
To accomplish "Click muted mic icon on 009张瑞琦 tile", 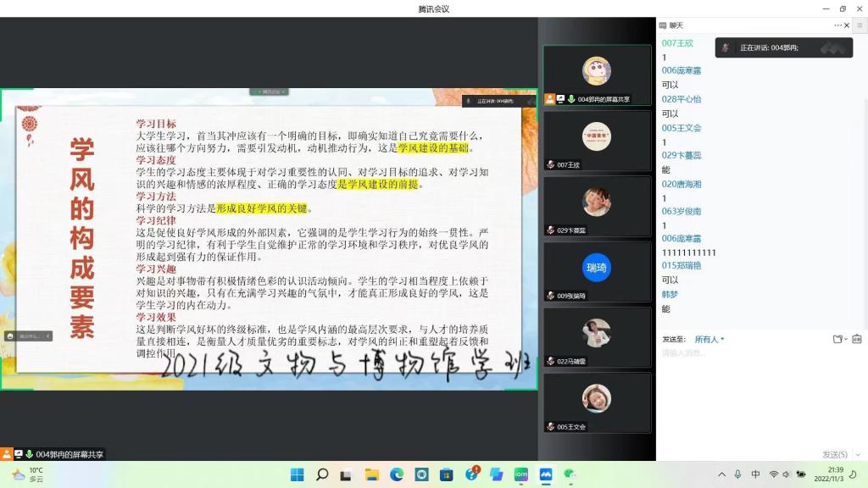I will point(550,296).
